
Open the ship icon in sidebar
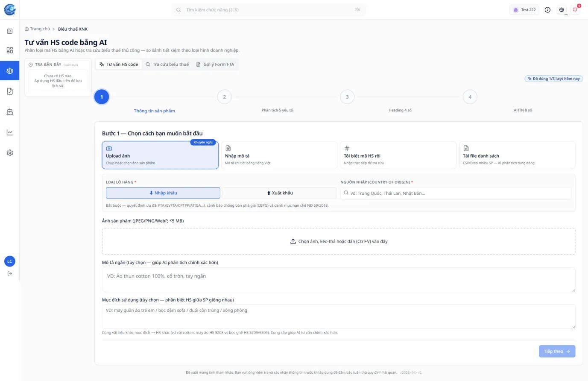10,112
